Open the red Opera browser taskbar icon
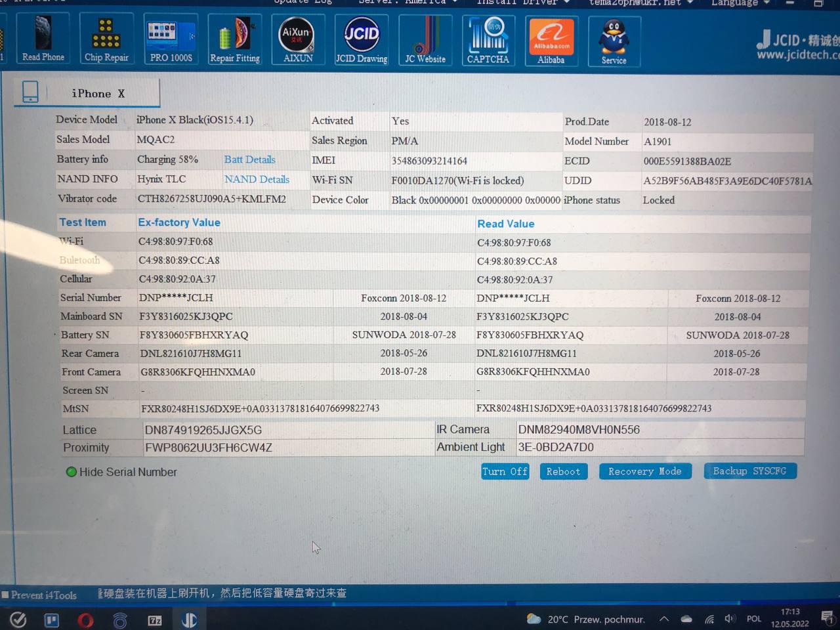This screenshot has width=840, height=630. click(85, 619)
